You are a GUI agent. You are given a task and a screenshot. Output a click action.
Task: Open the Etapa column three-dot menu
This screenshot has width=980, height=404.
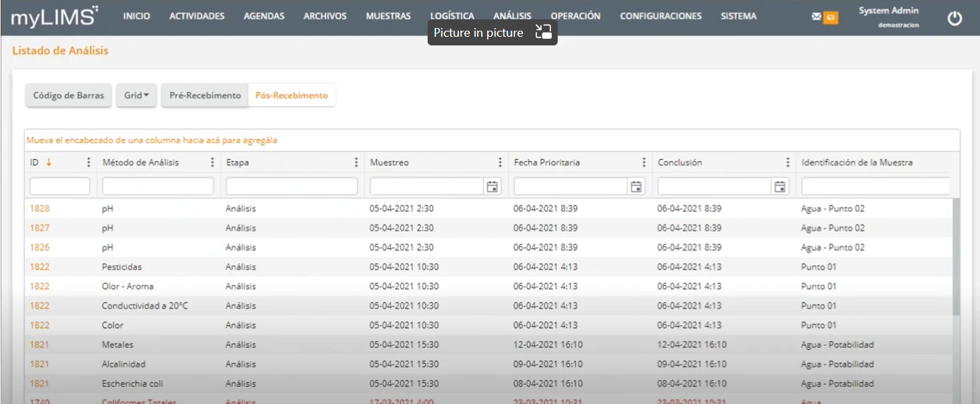click(356, 161)
